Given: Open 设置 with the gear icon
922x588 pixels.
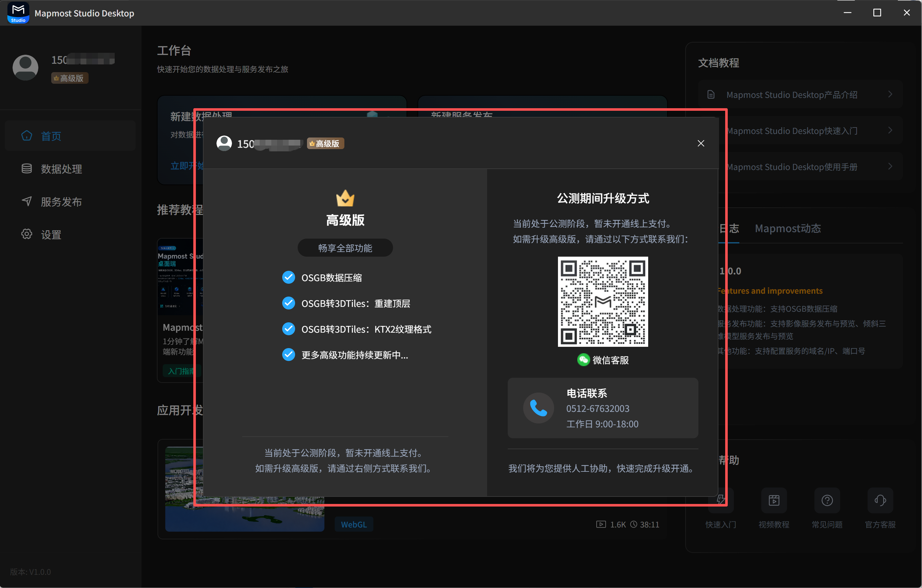Looking at the screenshot, I should [x=27, y=234].
